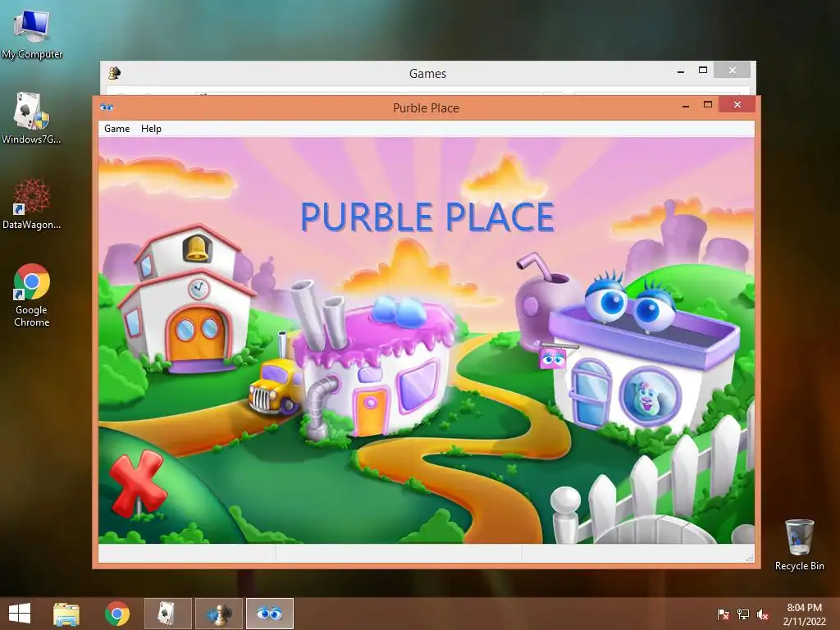Switch to Purble Place taskbar button
840x630 pixels.
[x=269, y=614]
